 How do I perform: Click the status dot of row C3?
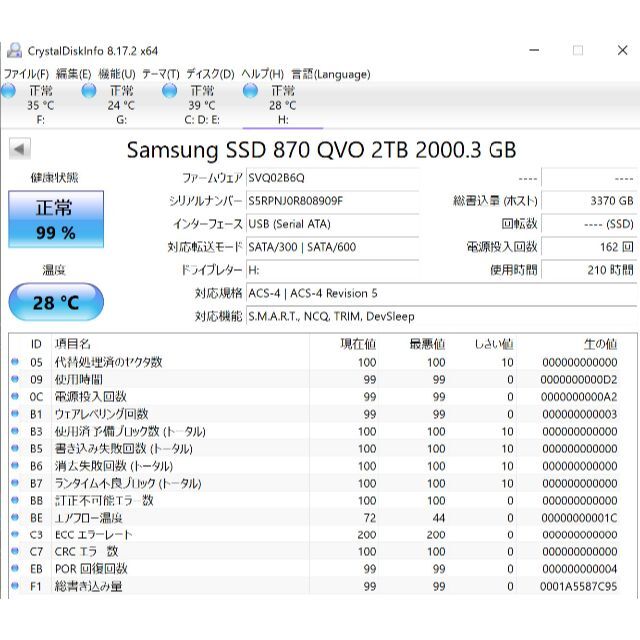[15, 534]
